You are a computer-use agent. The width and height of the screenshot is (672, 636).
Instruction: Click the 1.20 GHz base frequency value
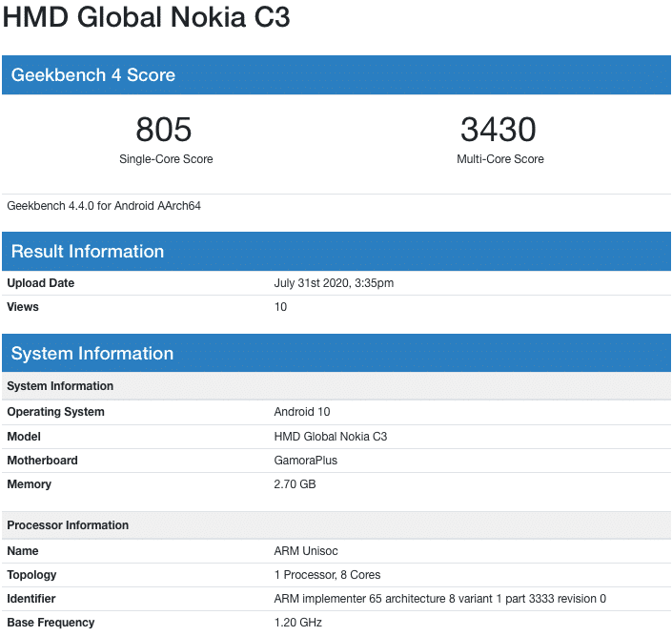click(297, 623)
